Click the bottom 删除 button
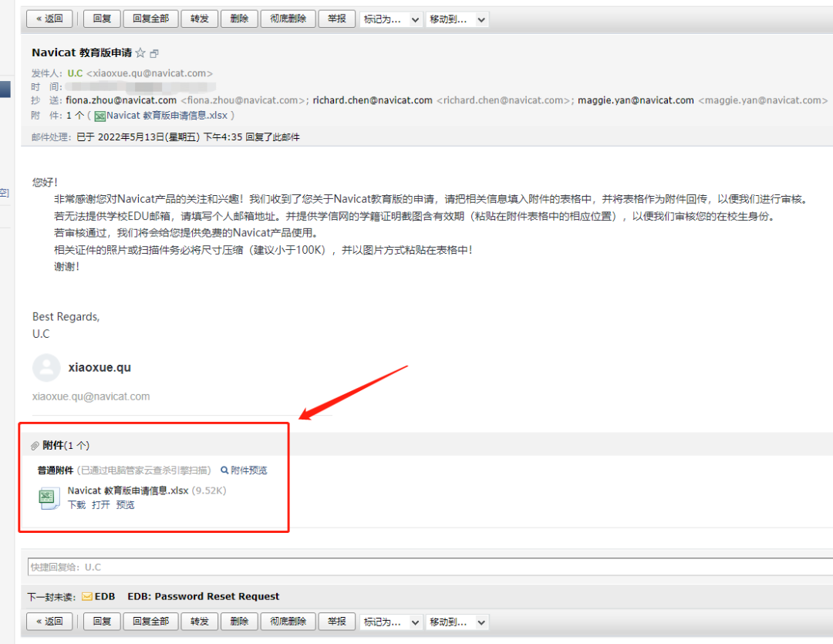Viewport: 833px width, 644px height. click(x=240, y=621)
